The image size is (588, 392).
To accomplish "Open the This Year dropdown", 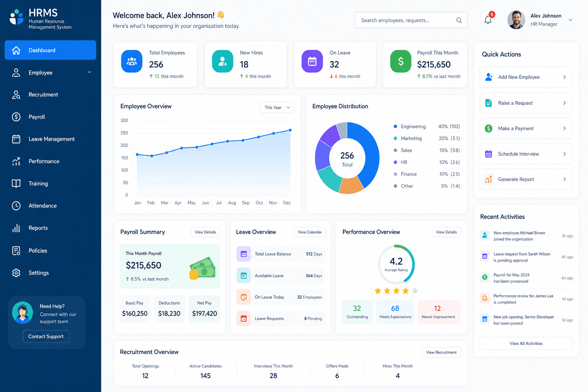I will (x=277, y=108).
